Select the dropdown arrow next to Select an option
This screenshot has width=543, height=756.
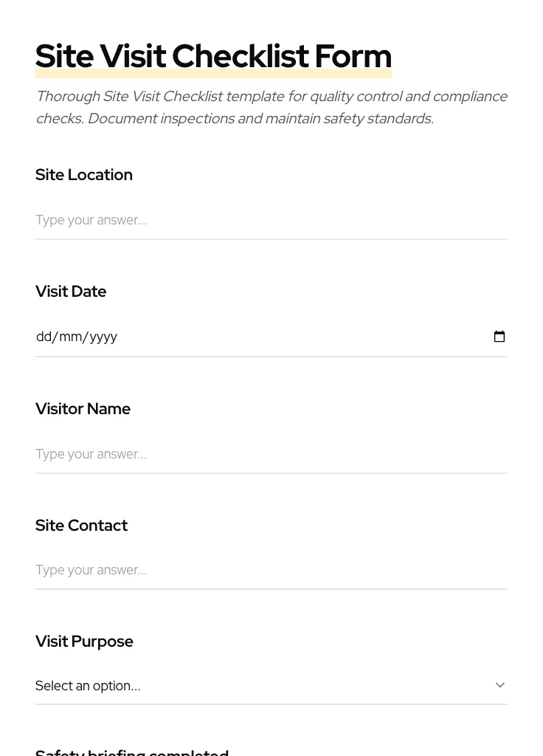(499, 685)
